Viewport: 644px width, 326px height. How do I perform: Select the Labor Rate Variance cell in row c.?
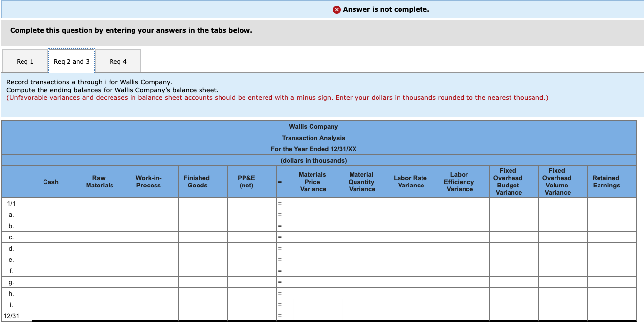(x=417, y=237)
